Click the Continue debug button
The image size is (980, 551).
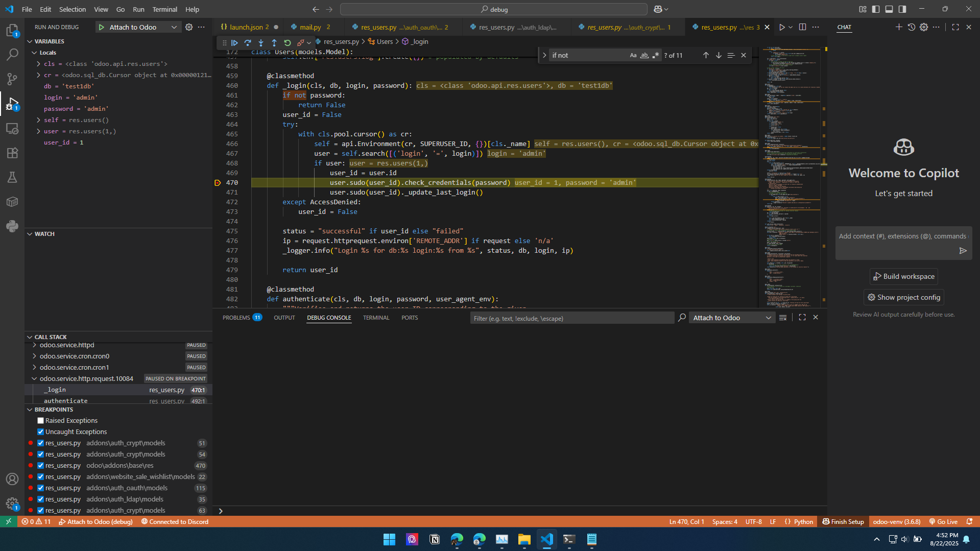[234, 42]
